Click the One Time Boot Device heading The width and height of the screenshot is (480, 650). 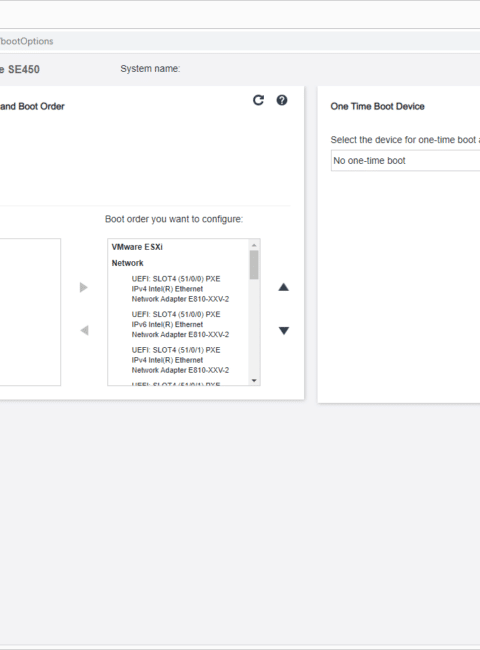(x=378, y=107)
